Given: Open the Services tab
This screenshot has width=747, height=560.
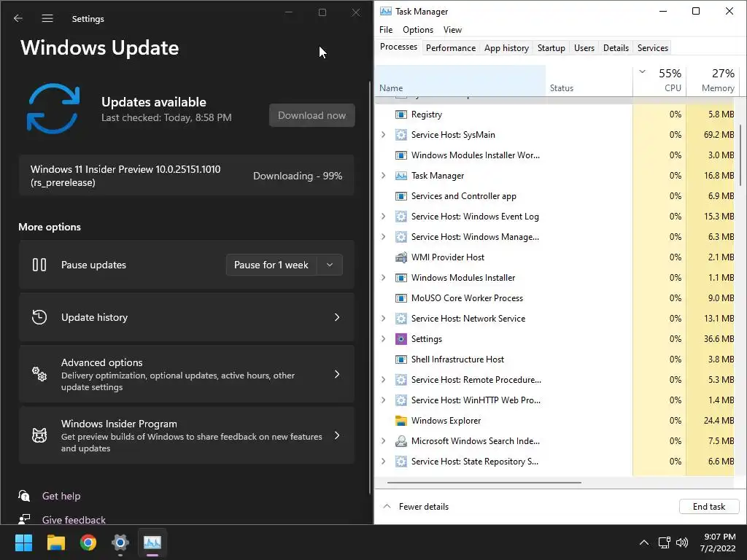Looking at the screenshot, I should tap(653, 47).
